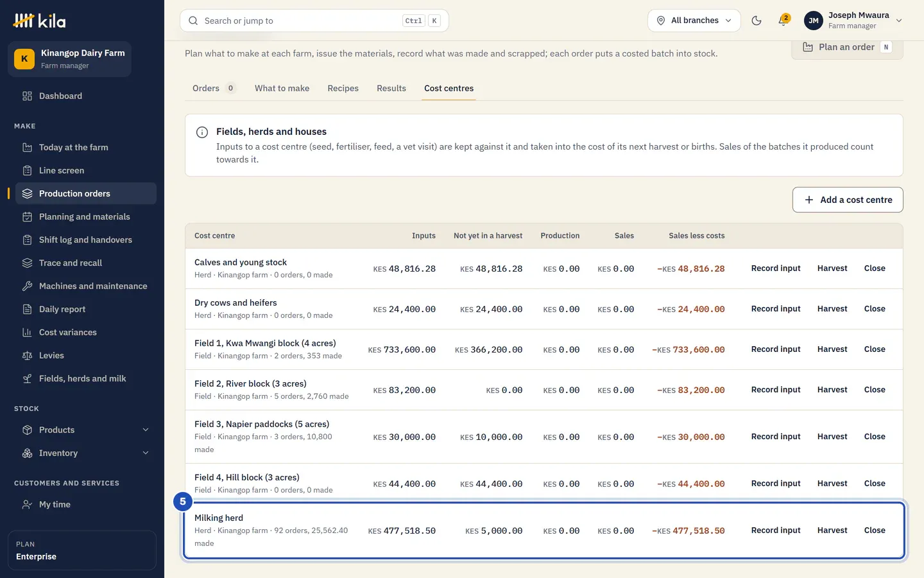This screenshot has width=924, height=578.
Task: Click Harvest for Milking herd
Action: click(832, 530)
